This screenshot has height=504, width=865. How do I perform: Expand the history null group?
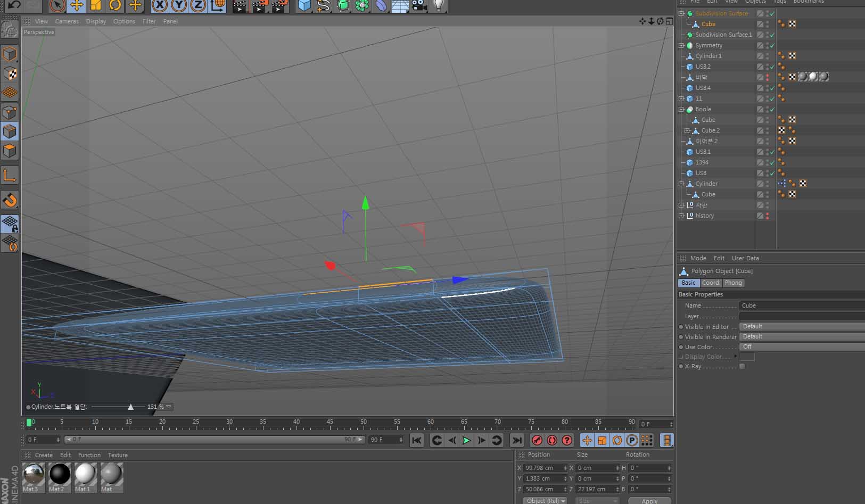point(681,216)
